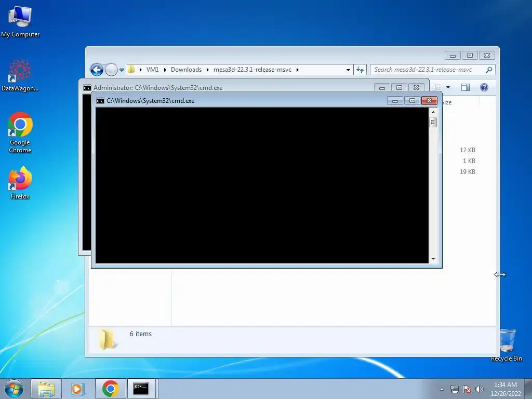
Task: Expand arrow after mesa3d-22.3.1-release-msvc breadcrumb
Action: (x=297, y=70)
